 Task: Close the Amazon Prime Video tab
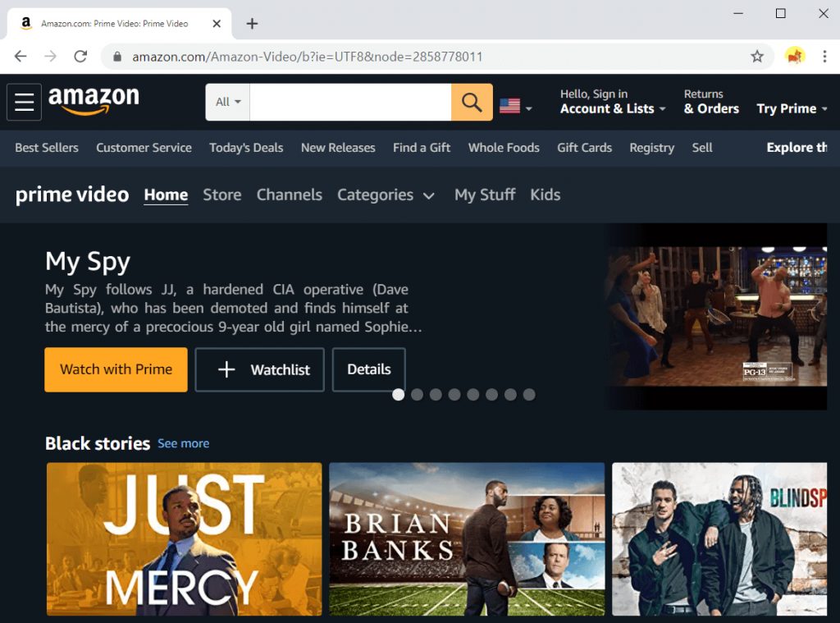tap(217, 24)
